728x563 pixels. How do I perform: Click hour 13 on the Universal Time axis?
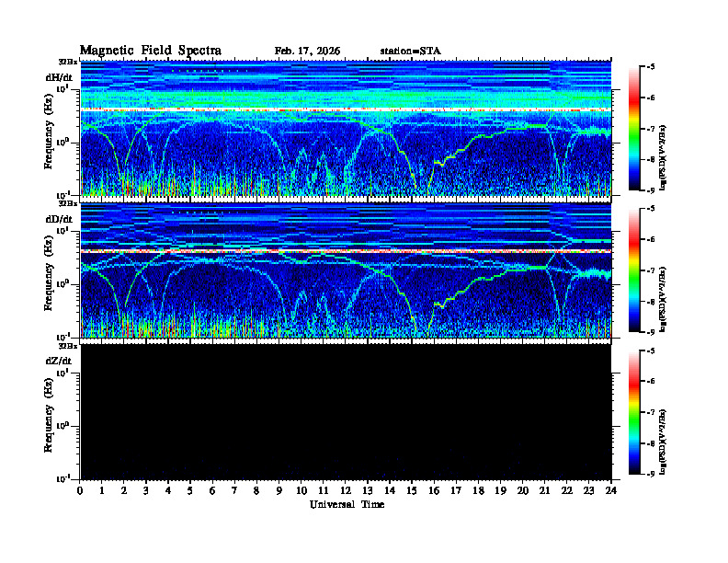click(x=368, y=490)
